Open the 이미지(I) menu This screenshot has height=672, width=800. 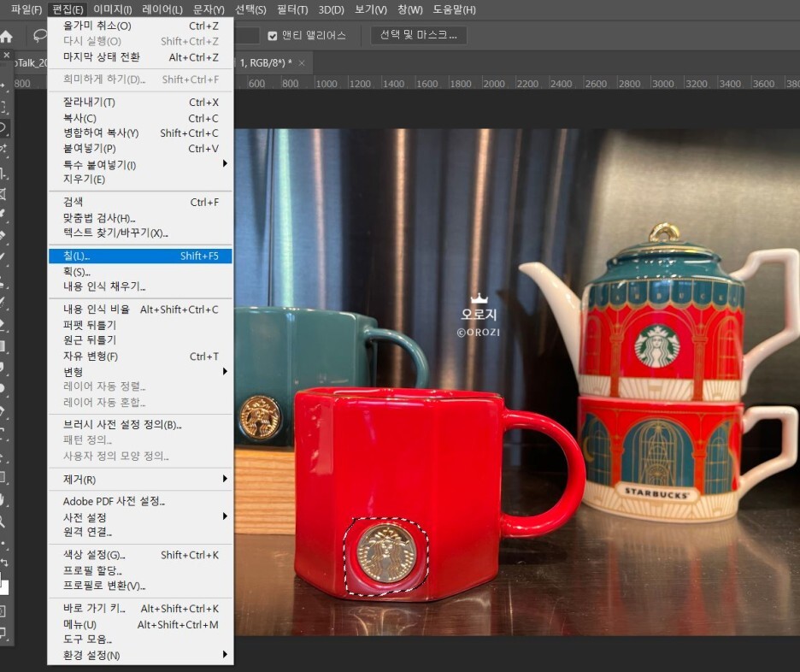click(x=112, y=9)
